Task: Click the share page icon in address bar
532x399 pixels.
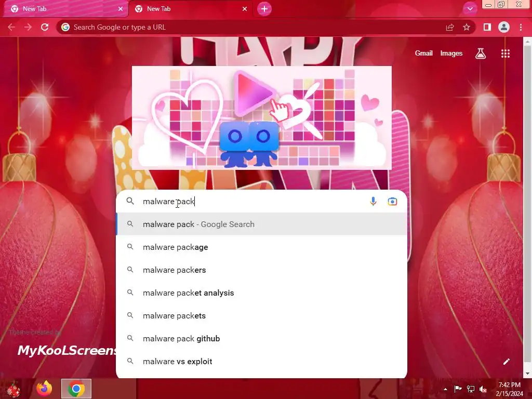Action: tap(450, 27)
